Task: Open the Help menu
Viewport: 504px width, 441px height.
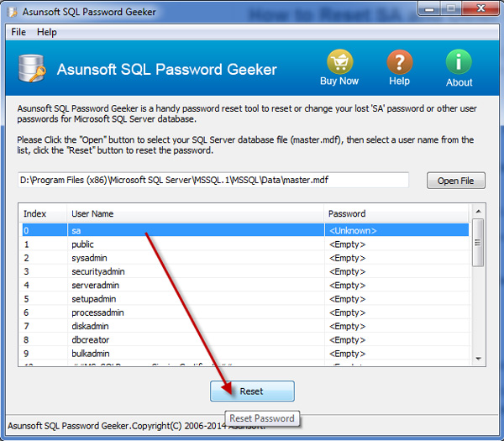Action: tap(47, 32)
